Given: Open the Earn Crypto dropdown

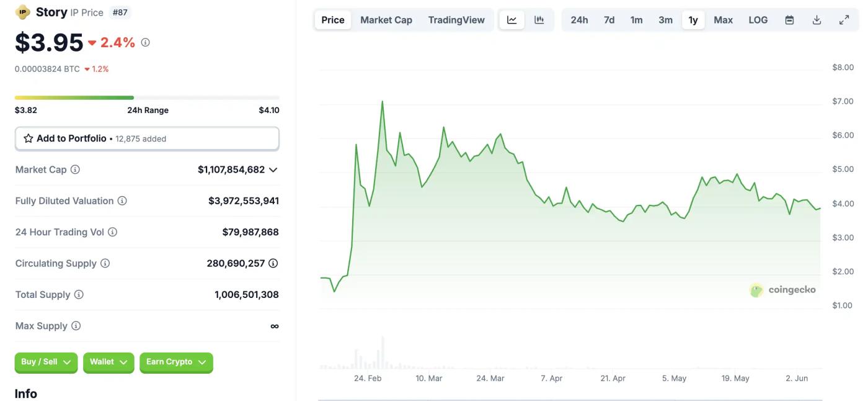Looking at the screenshot, I should [176, 362].
